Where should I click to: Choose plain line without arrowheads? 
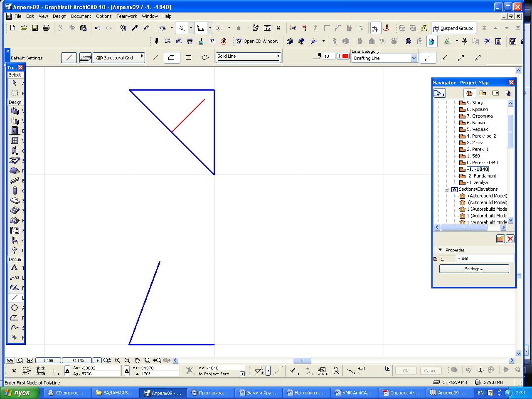428,58
